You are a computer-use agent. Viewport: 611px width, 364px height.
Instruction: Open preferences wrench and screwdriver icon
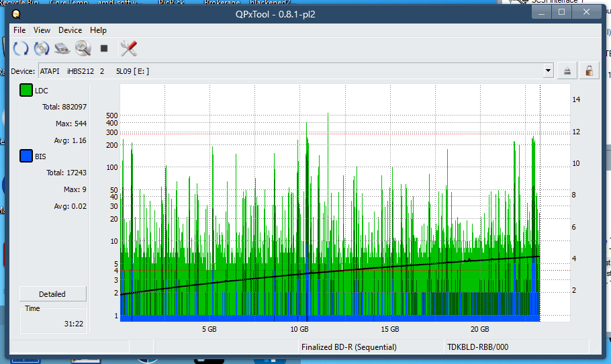(x=129, y=48)
